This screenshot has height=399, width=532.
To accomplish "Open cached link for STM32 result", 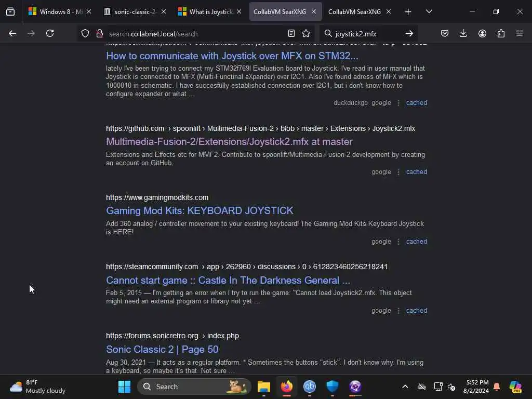I will click(417, 103).
